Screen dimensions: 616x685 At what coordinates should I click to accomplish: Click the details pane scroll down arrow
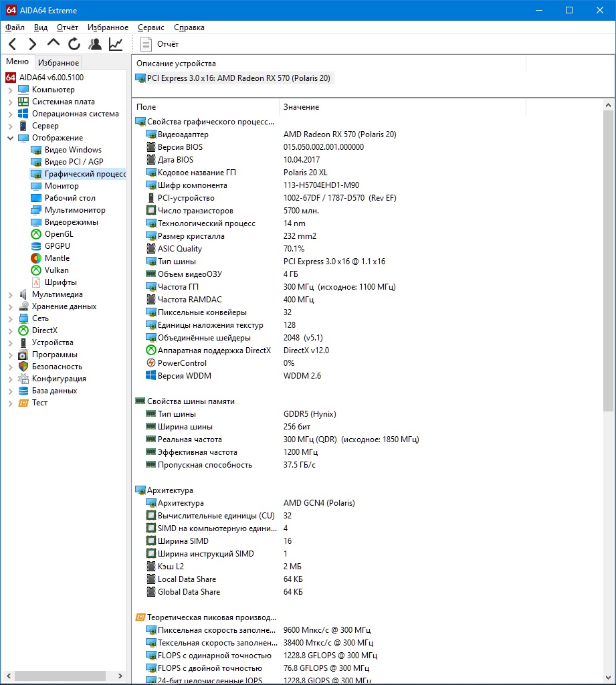[608, 678]
